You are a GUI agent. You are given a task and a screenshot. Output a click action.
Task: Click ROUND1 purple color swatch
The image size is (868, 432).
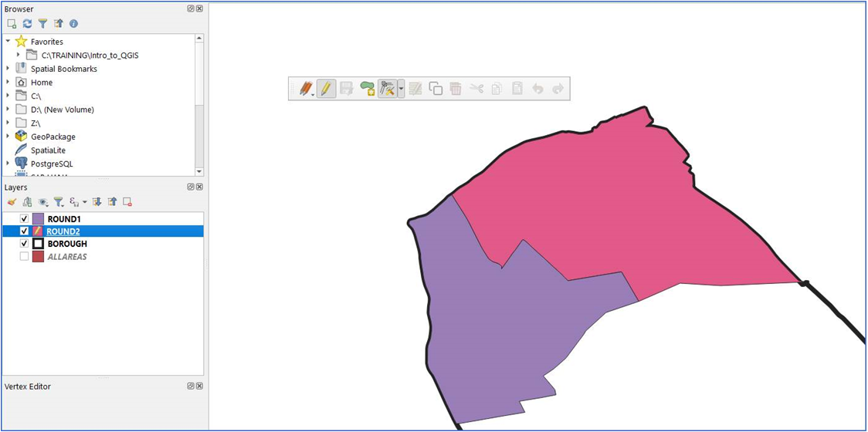click(x=38, y=218)
